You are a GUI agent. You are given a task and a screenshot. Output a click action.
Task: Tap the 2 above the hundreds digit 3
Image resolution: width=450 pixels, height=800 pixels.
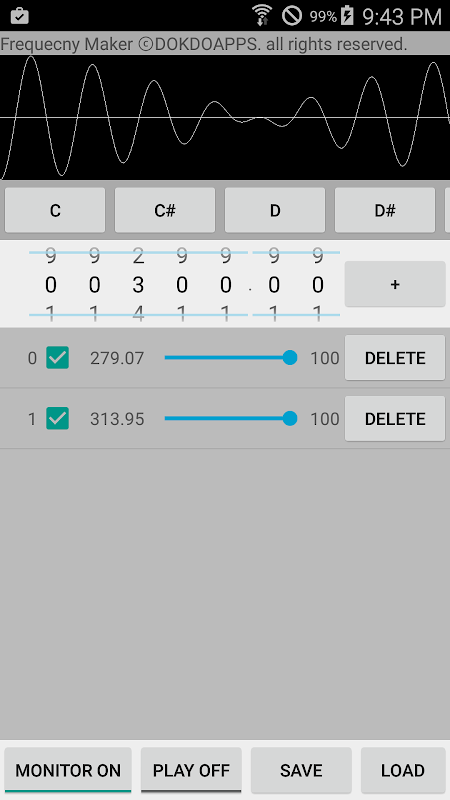[x=138, y=257]
